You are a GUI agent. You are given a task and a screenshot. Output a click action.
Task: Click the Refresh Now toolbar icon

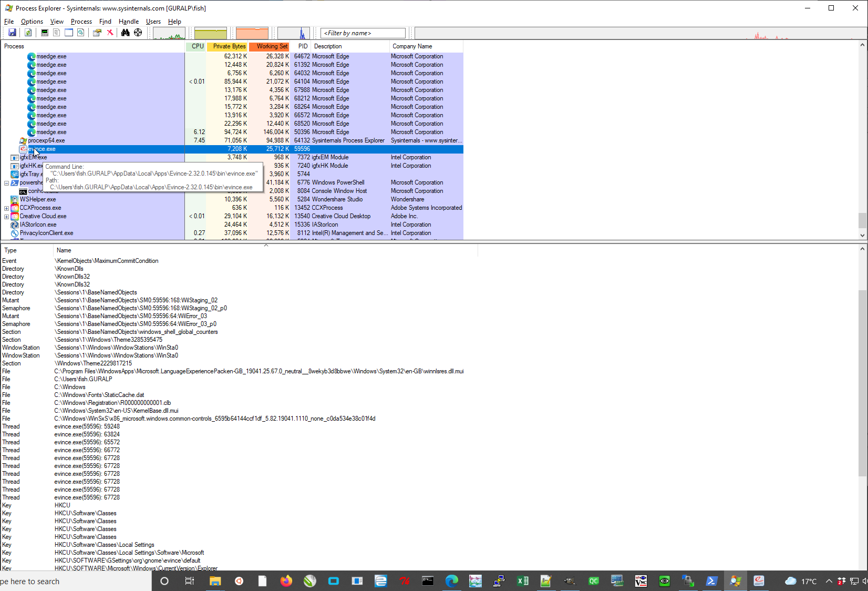pyautogui.click(x=28, y=33)
